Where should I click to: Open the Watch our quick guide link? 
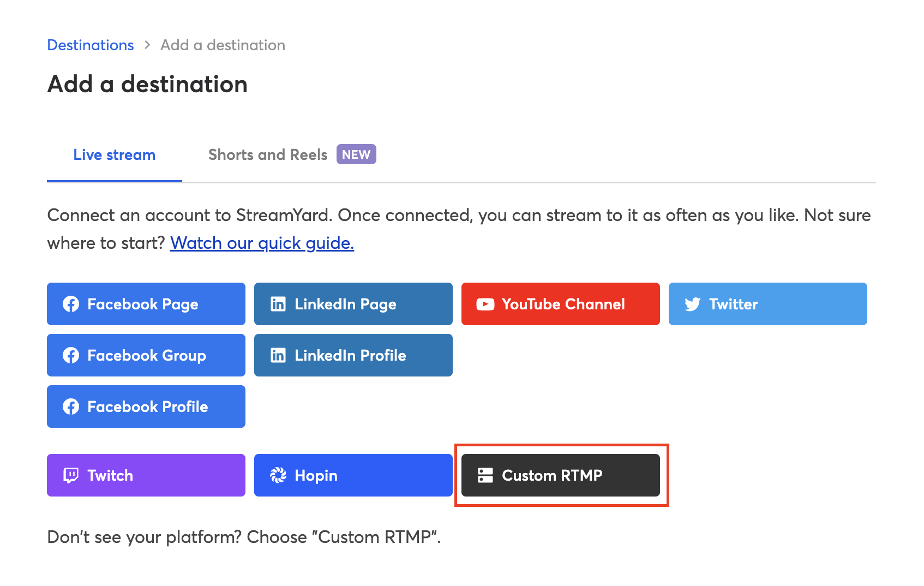pos(262,243)
